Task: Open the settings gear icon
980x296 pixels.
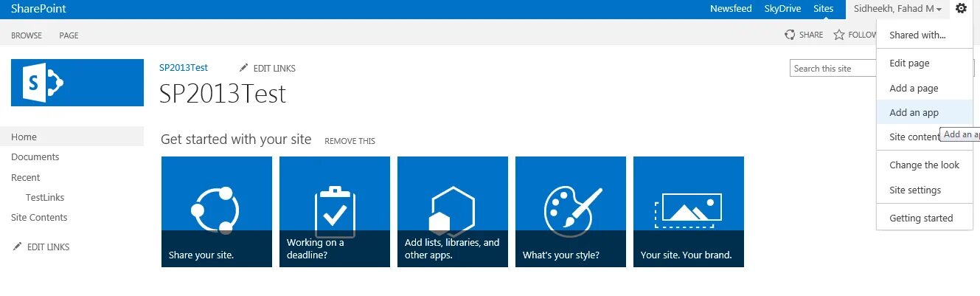Action: [x=961, y=9]
